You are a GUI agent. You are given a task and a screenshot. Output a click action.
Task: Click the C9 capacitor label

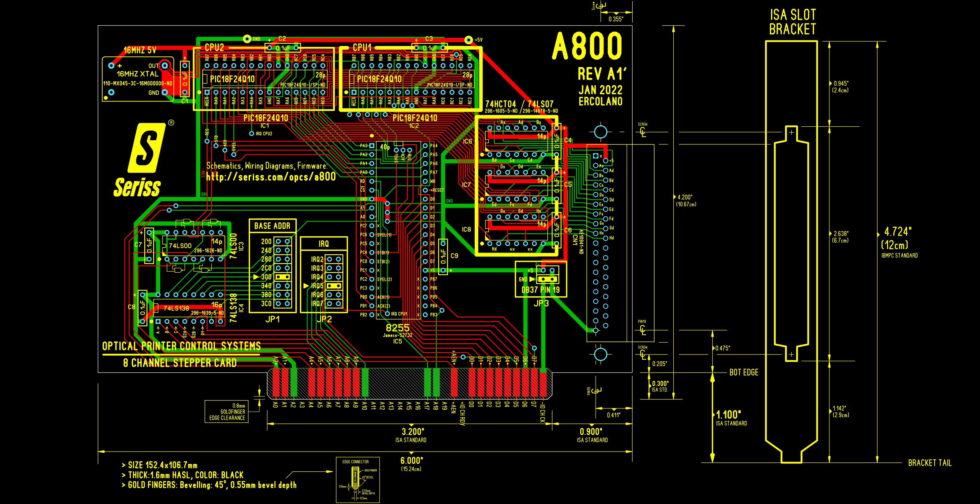pyautogui.click(x=454, y=256)
